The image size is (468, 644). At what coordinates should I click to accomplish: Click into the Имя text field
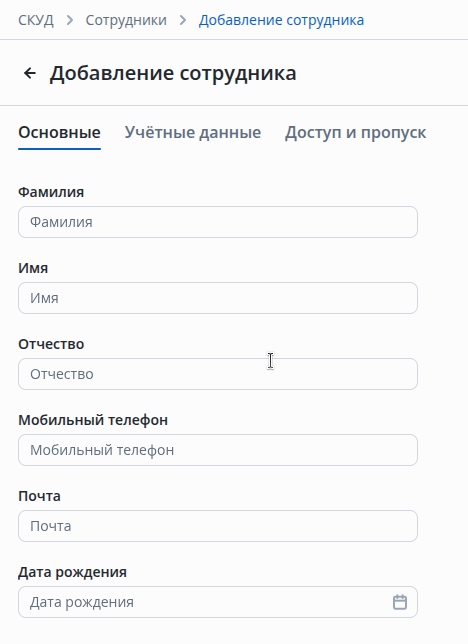click(x=218, y=298)
